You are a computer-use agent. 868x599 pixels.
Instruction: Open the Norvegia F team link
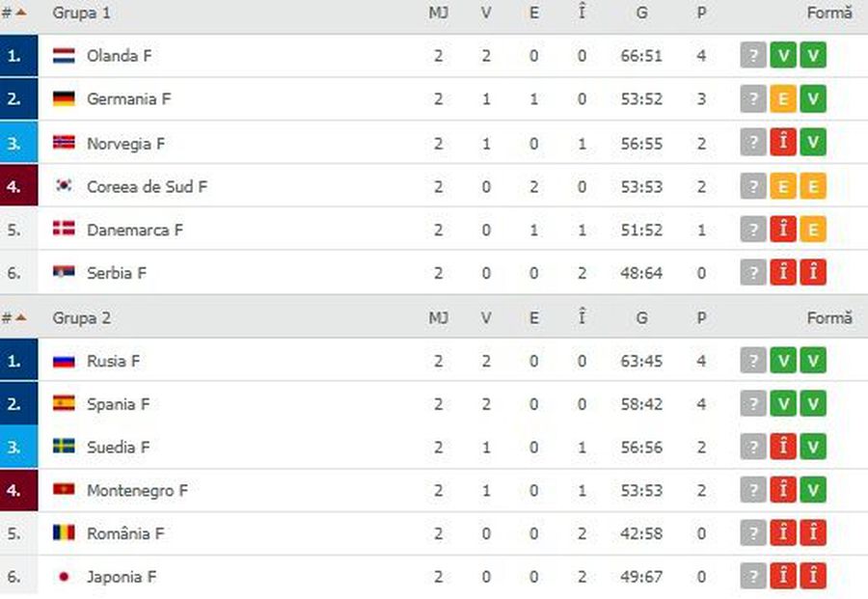(125, 144)
